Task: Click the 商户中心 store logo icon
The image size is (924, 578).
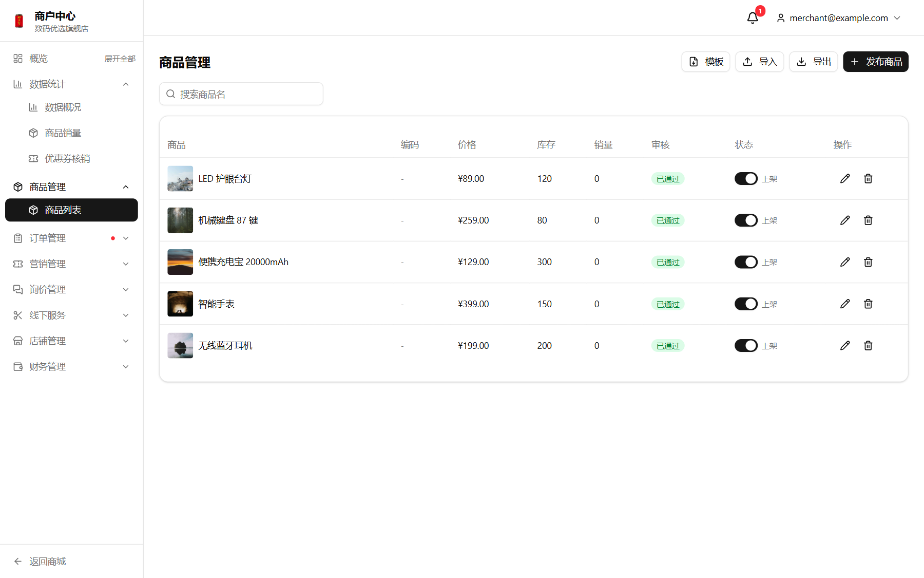Action: [19, 21]
